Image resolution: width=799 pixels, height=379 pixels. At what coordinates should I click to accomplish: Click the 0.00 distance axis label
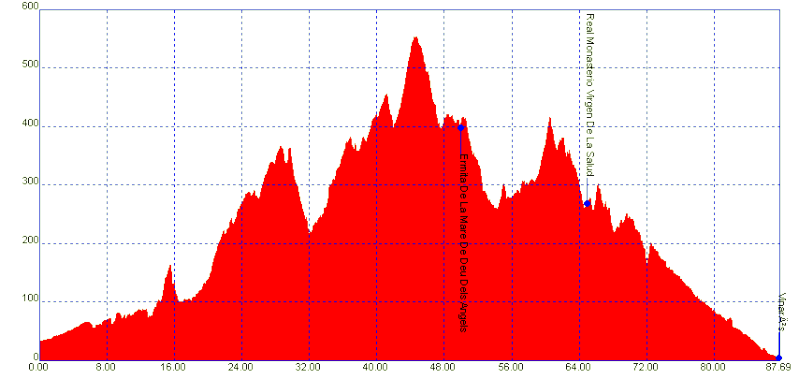click(x=39, y=367)
